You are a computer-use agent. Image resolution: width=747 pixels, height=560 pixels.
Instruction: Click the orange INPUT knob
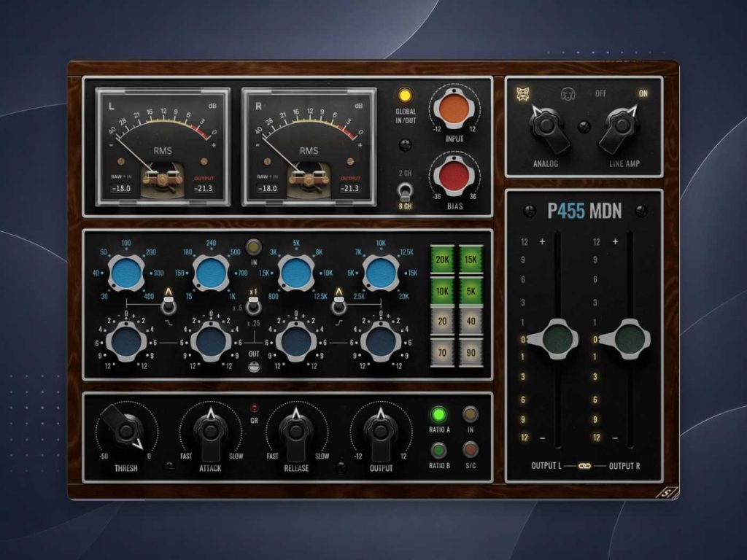[454, 109]
